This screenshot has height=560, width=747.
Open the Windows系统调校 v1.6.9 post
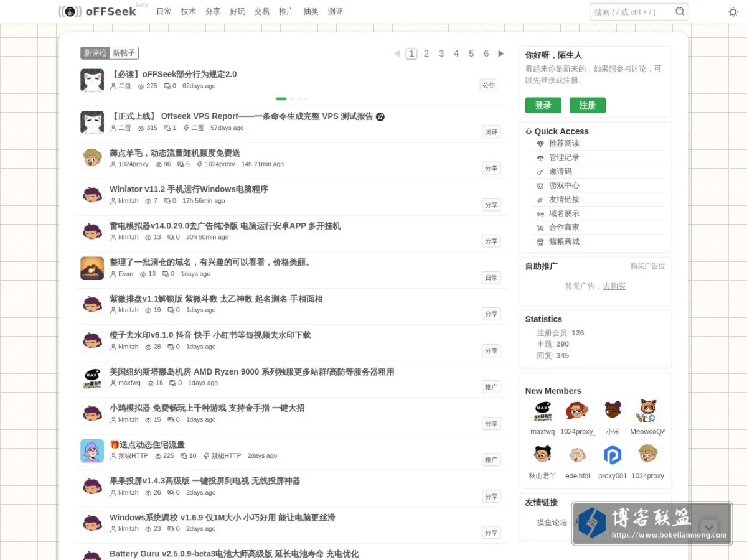coord(222,517)
